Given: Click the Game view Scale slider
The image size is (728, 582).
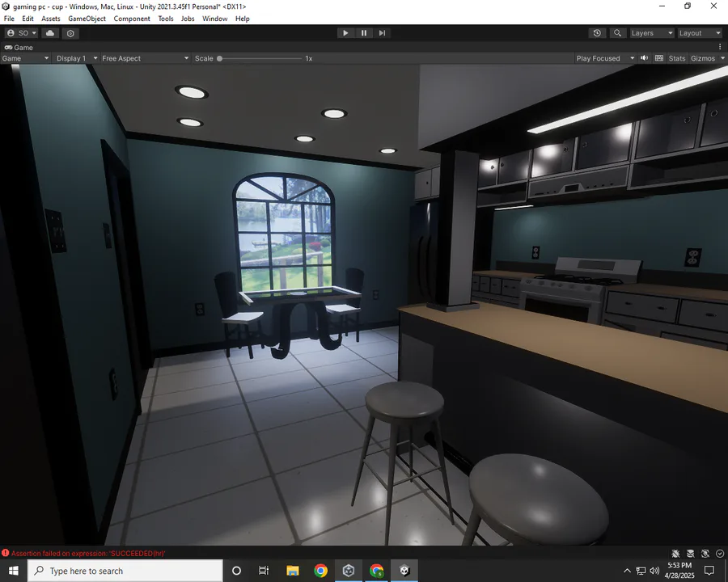Looking at the screenshot, I should click(260, 58).
